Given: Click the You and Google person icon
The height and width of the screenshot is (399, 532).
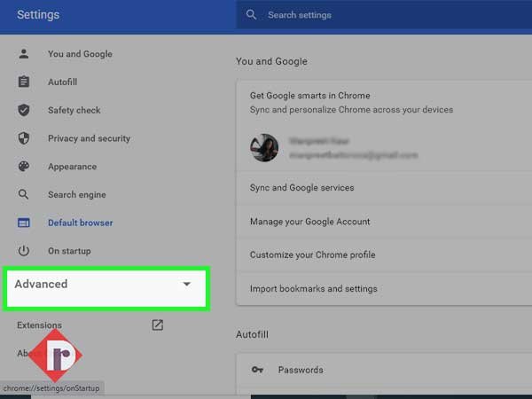Looking at the screenshot, I should [x=24, y=53].
